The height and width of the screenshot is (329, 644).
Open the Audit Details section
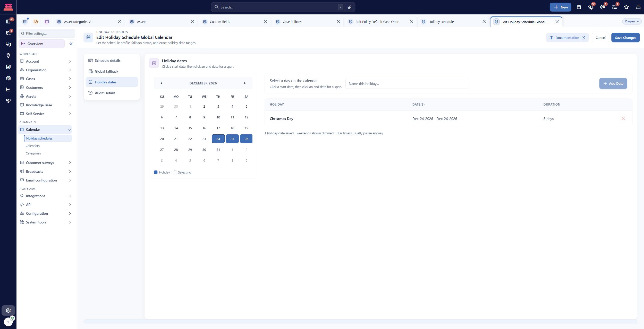(112, 93)
